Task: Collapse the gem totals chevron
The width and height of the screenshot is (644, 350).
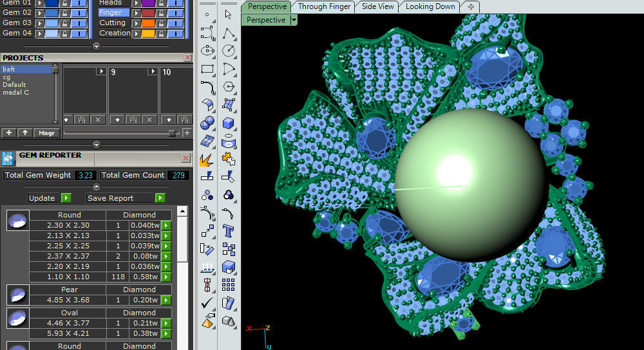Action: pos(97,187)
